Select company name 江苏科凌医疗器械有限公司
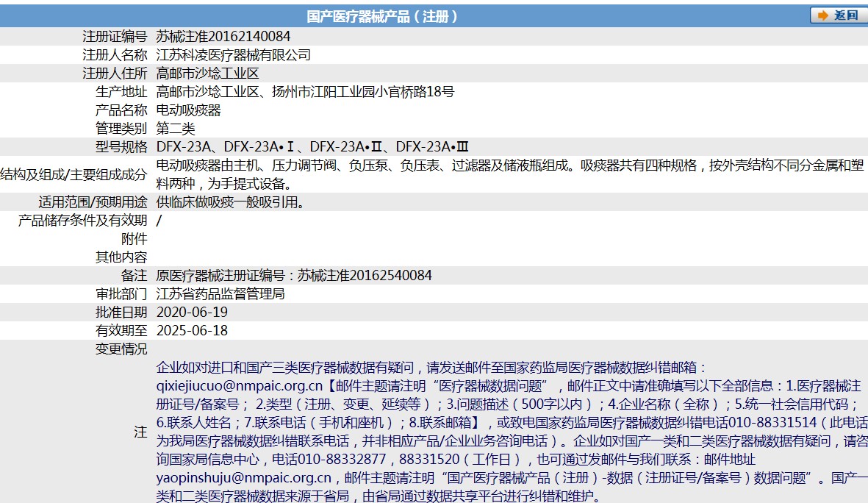This screenshot has height=503, width=868. [x=234, y=55]
